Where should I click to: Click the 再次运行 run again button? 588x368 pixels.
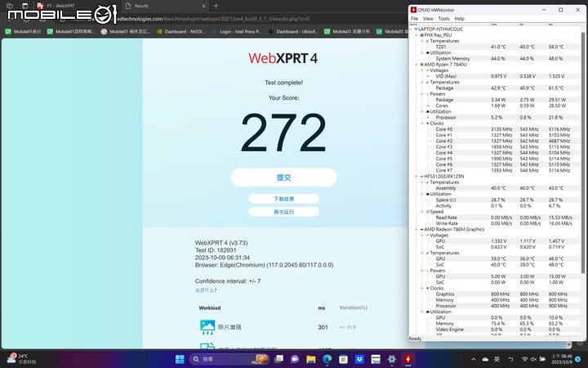(x=284, y=212)
